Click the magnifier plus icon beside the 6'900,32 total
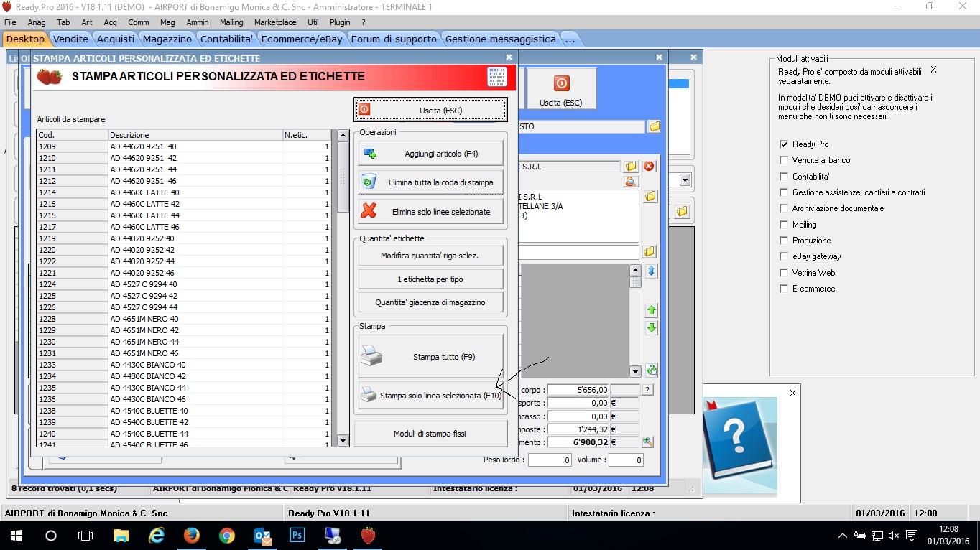The height and width of the screenshot is (550, 980). point(647,442)
